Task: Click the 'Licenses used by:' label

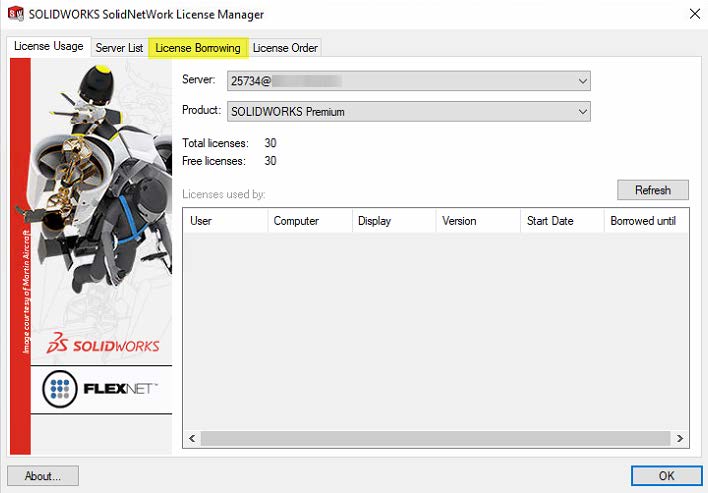Action: [x=224, y=195]
